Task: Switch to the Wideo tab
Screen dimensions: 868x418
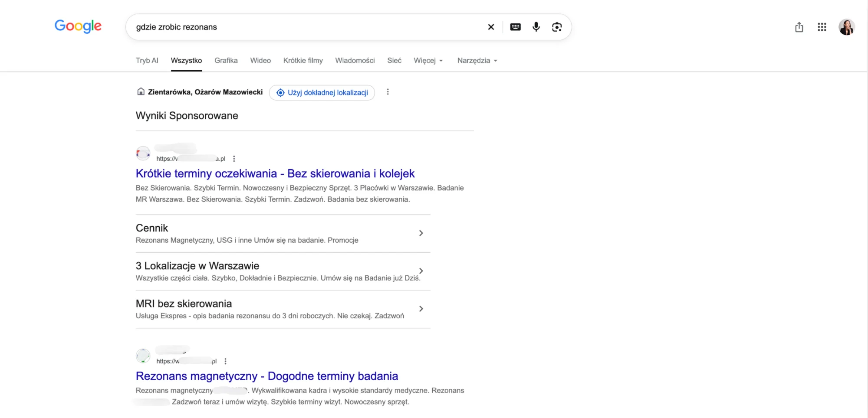Action: tap(260, 61)
